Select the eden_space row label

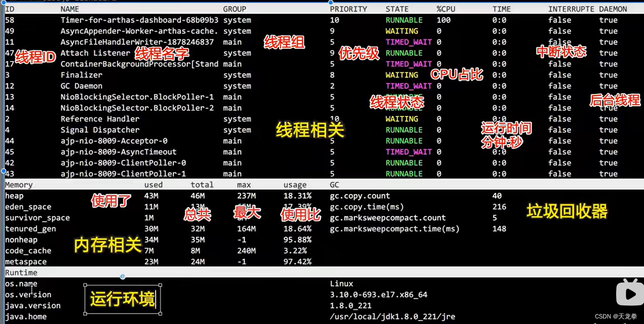coord(28,207)
